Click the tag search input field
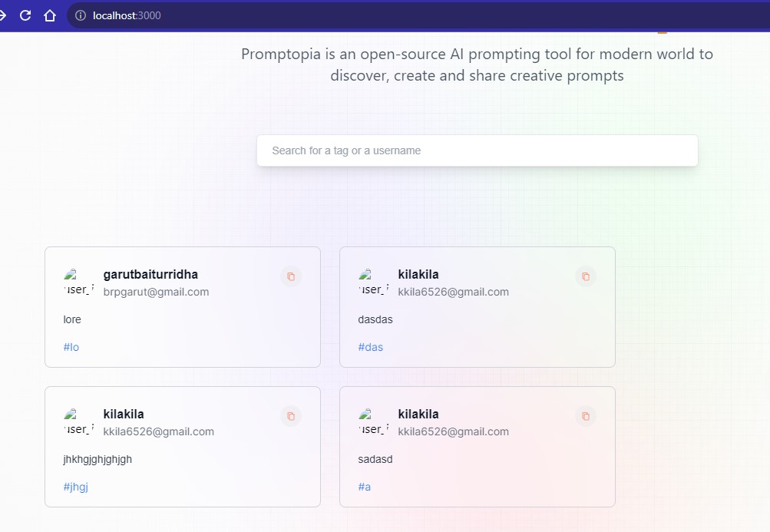 pos(477,150)
